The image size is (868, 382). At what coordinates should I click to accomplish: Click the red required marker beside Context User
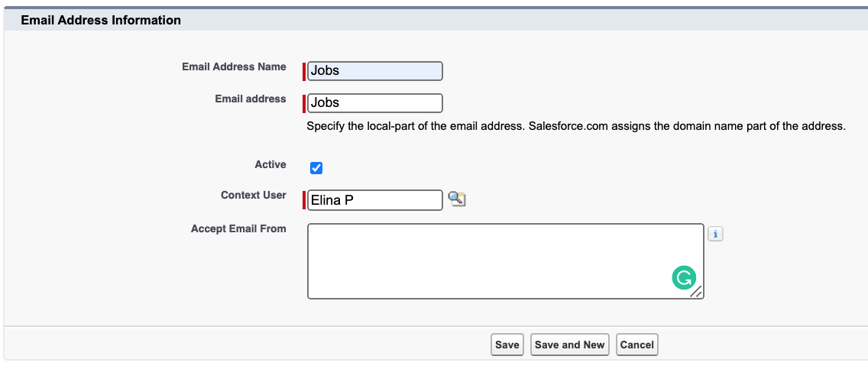point(304,200)
